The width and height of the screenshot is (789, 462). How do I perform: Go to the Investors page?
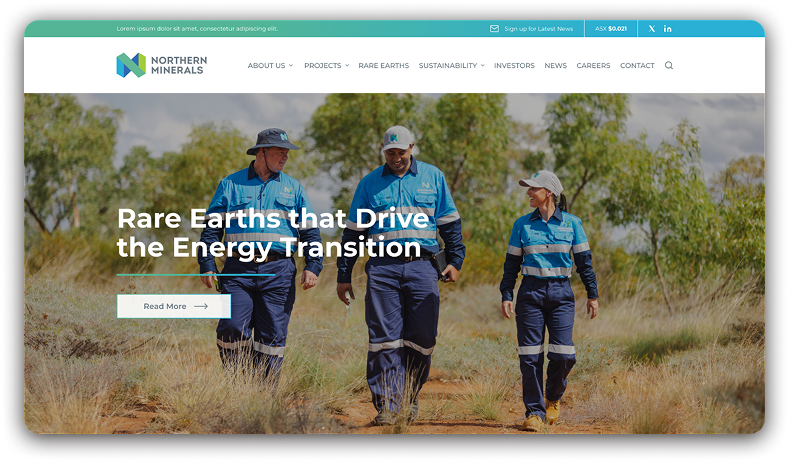(514, 65)
